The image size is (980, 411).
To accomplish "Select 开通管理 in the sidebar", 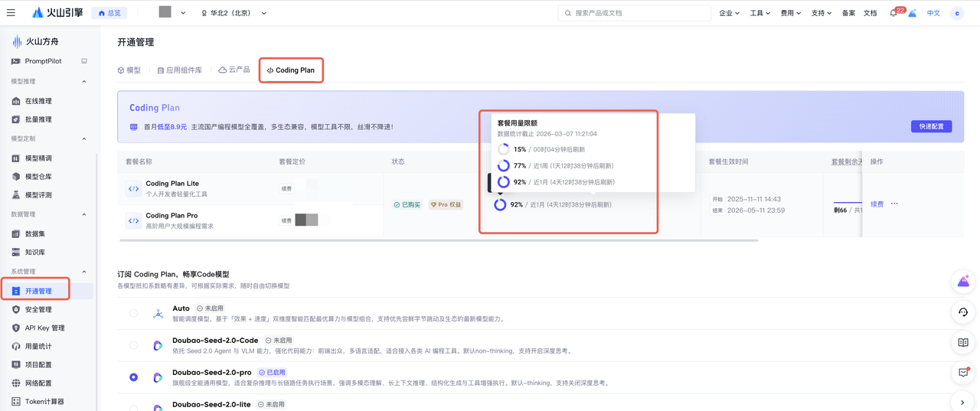I will click(x=47, y=291).
